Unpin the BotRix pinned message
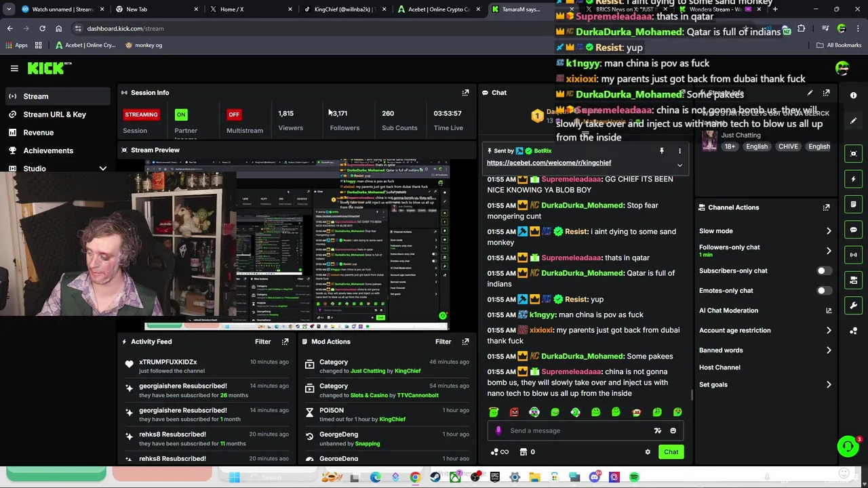This screenshot has width=868, height=488. point(662,151)
